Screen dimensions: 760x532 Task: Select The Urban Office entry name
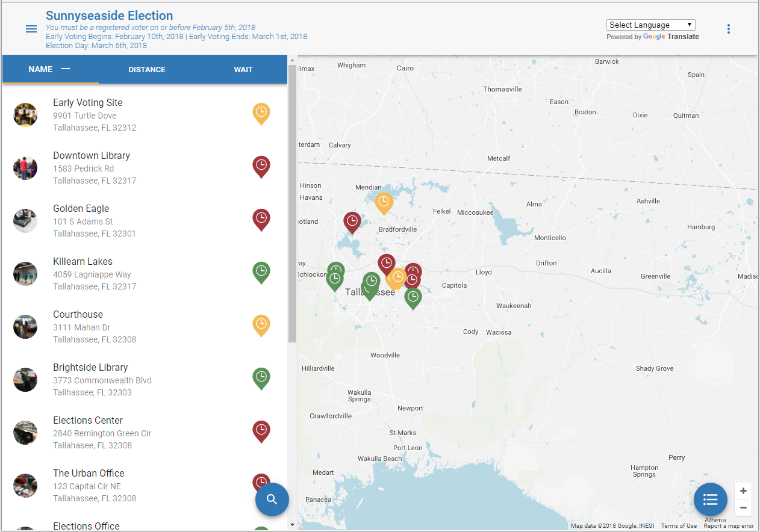pos(89,473)
